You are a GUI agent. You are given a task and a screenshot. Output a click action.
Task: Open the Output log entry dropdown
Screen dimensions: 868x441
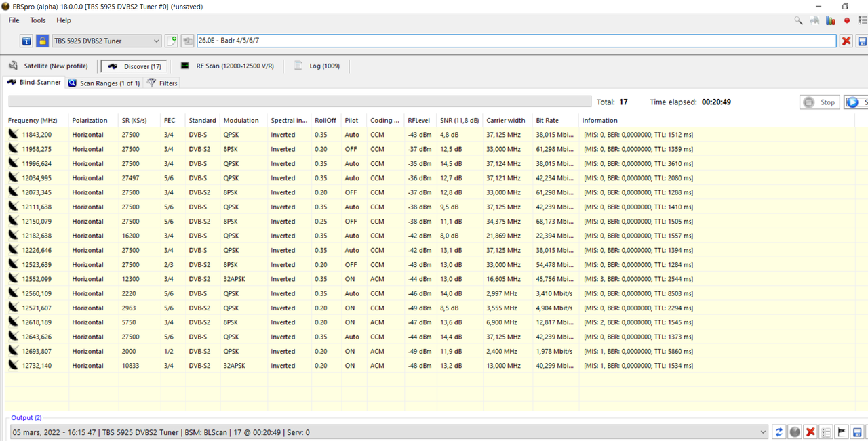click(x=763, y=432)
